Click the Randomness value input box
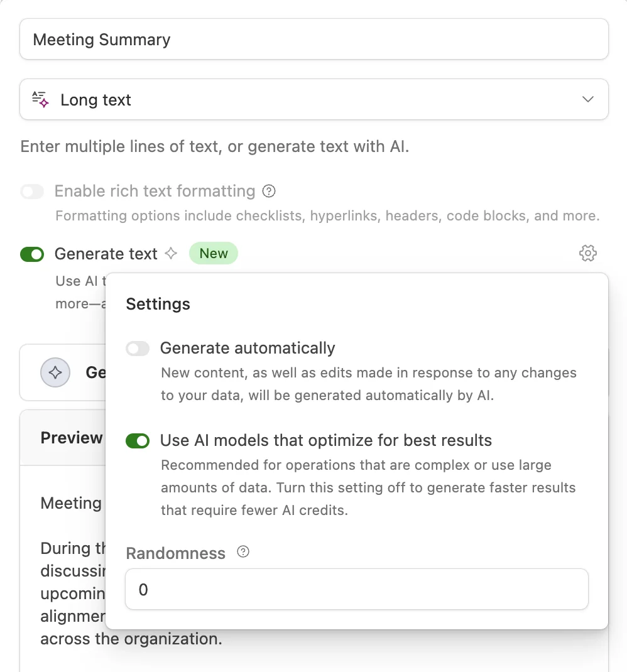627x672 pixels. pyautogui.click(x=356, y=590)
